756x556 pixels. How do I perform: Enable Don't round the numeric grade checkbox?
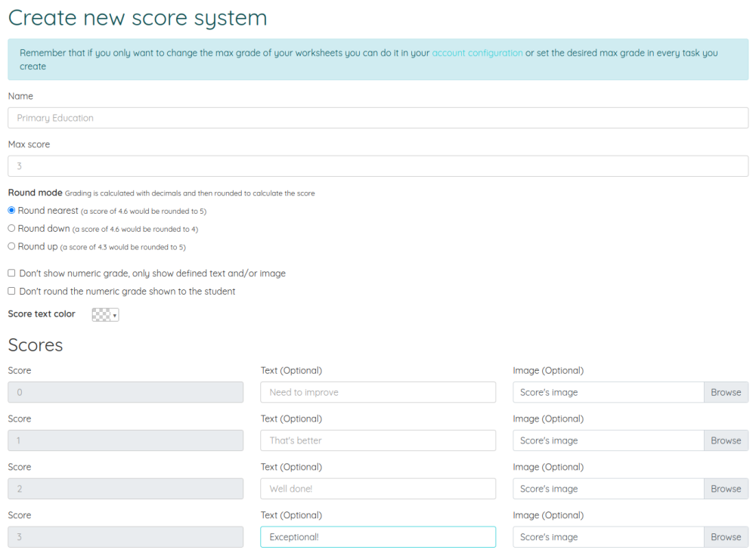click(x=11, y=291)
